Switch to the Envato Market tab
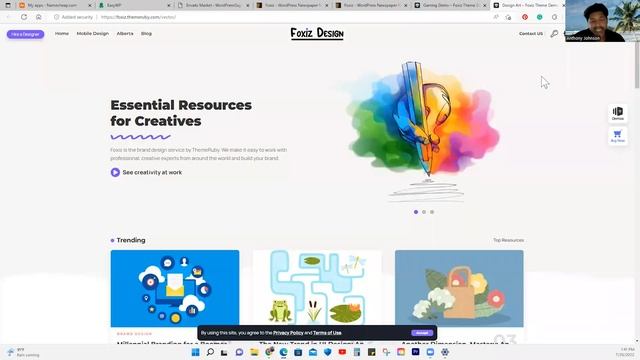Screen dimensions: 640x360 tap(213, 5)
